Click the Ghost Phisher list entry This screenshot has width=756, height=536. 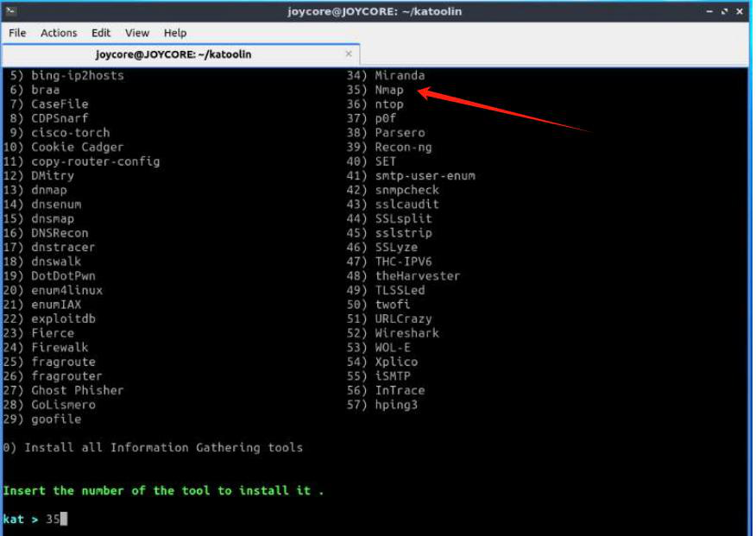[77, 390]
